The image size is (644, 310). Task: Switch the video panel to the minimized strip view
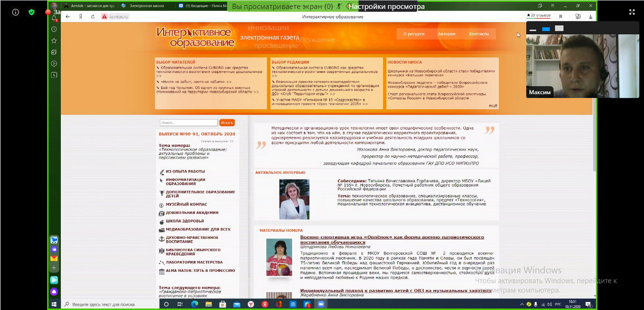tap(533, 29)
